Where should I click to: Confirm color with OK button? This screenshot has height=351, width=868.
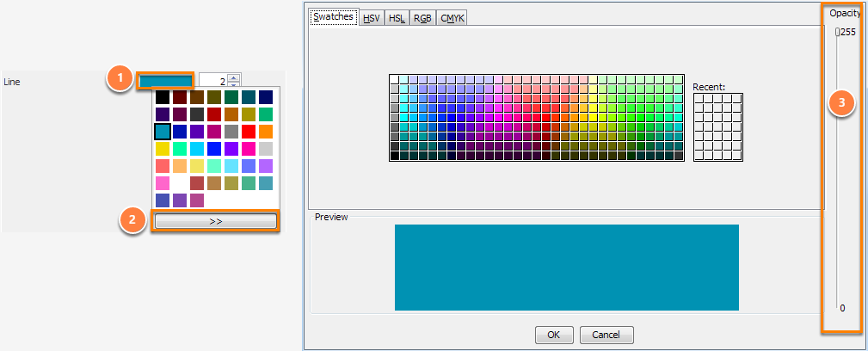click(x=553, y=335)
